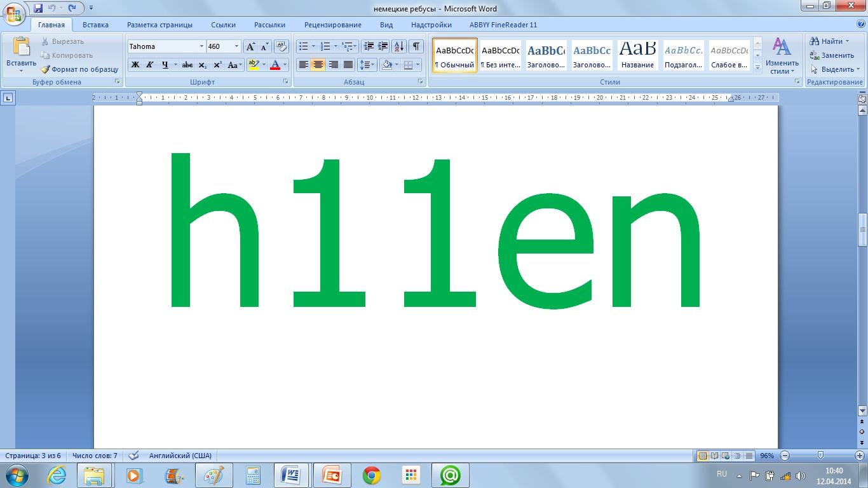The image size is (868, 488).
Task: Open Paragraph dialog launcher in Абзац
Action: point(421,82)
